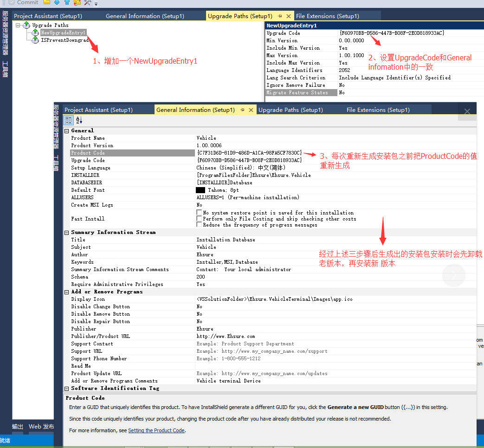Screen dimensions: 484x448
Task: Collapse the Upgrade Paths tree node
Action: tap(18, 25)
